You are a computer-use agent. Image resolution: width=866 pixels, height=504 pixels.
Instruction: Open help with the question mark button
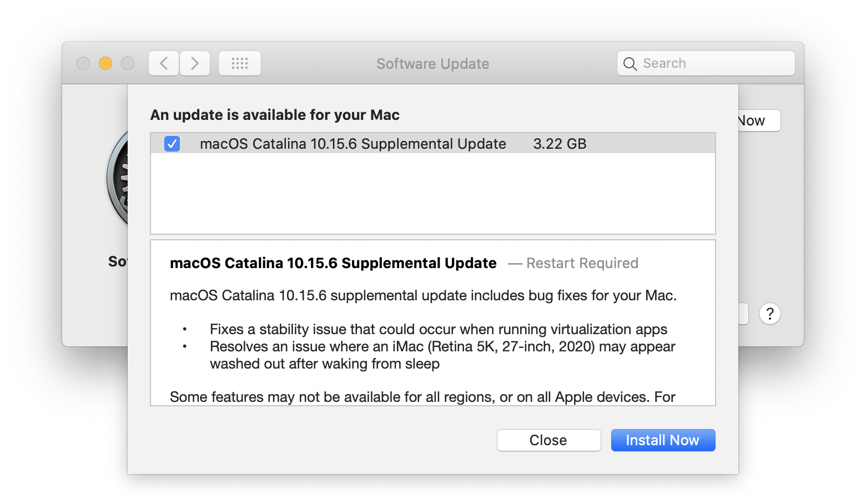point(769,314)
